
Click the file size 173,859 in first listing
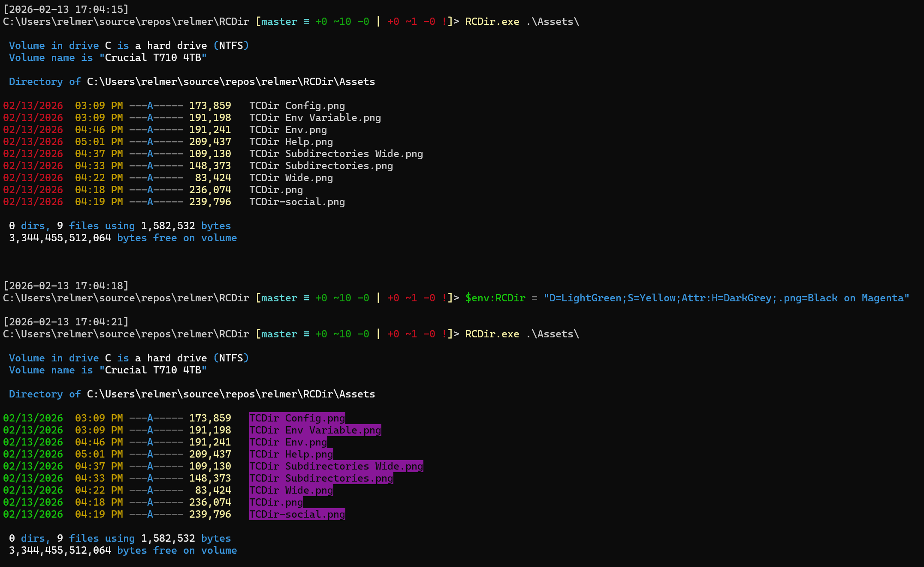point(210,106)
